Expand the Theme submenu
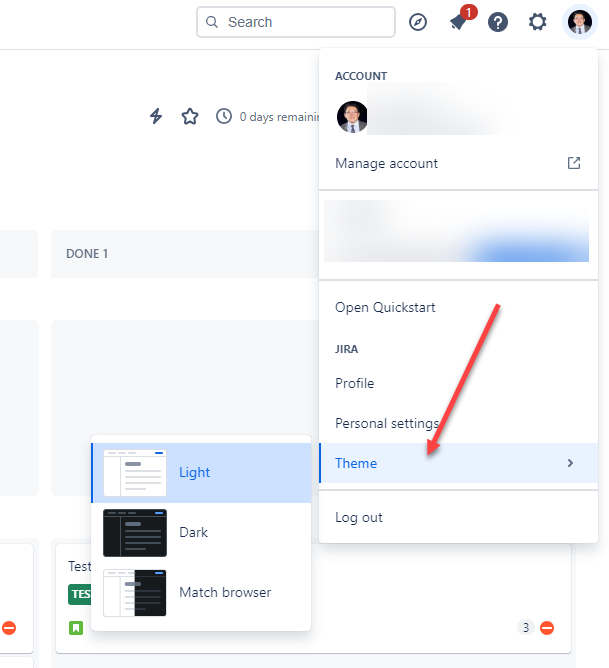The width and height of the screenshot is (609, 668). 458,463
